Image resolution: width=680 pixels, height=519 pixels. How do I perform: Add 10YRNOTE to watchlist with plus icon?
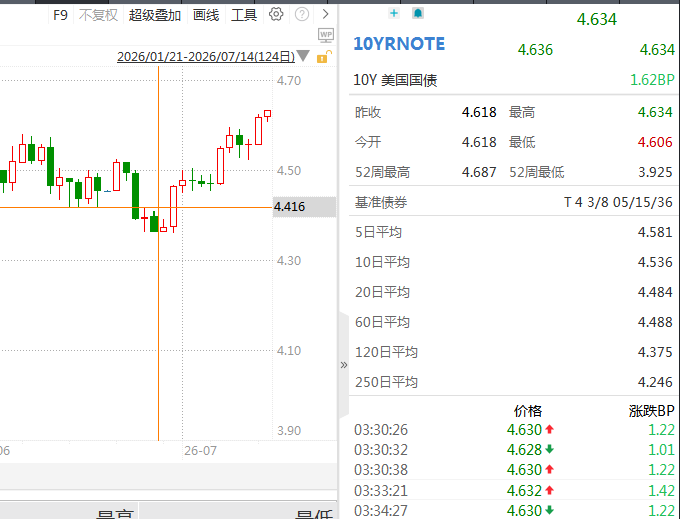(x=394, y=13)
